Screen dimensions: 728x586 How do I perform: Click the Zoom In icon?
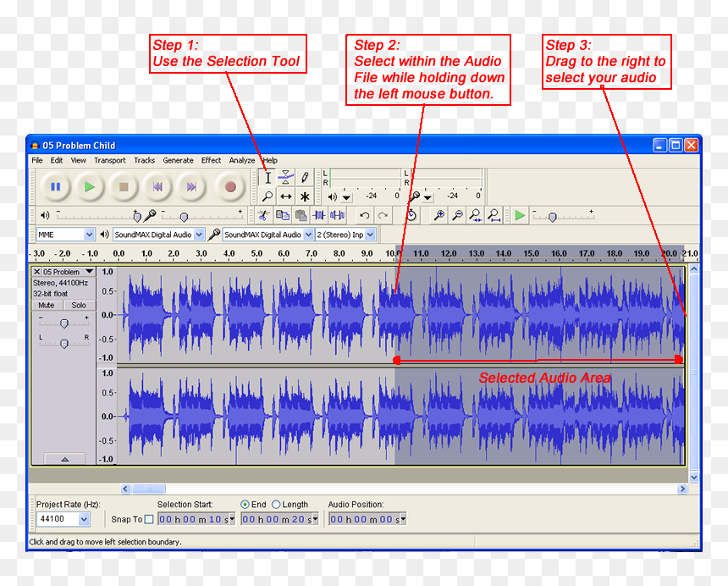pos(439,215)
